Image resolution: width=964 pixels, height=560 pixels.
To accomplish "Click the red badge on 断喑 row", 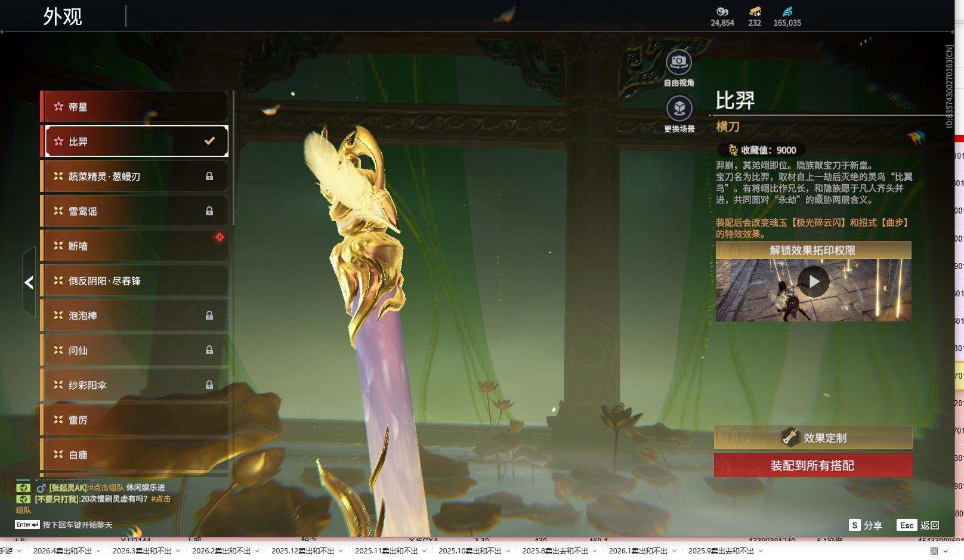I will click(220, 237).
